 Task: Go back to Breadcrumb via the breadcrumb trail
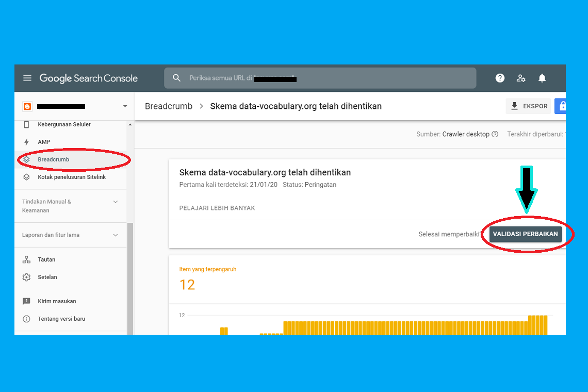pos(168,106)
